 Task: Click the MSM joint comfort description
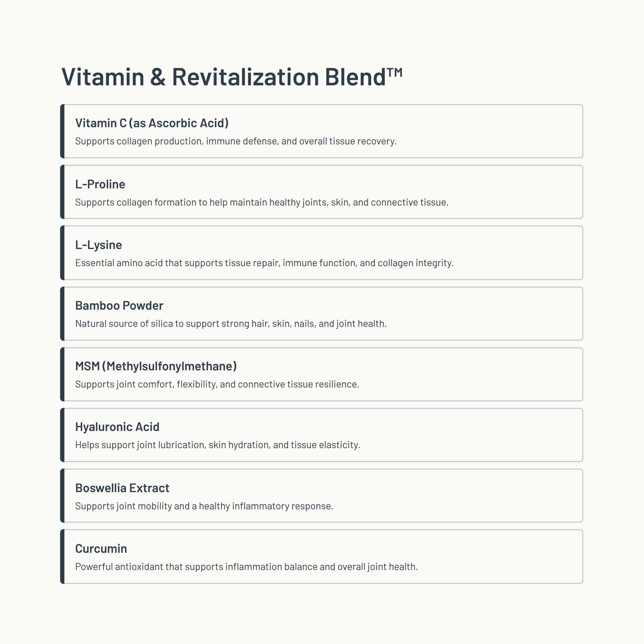coord(217,384)
